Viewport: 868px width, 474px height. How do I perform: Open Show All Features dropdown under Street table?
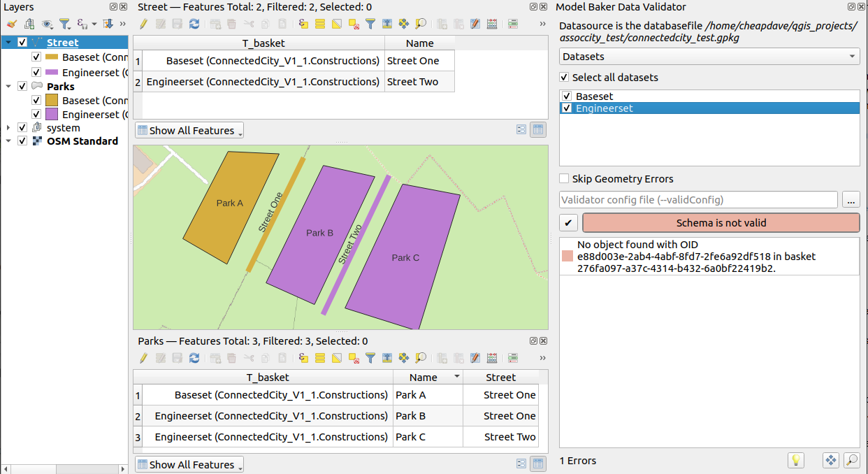coord(189,131)
